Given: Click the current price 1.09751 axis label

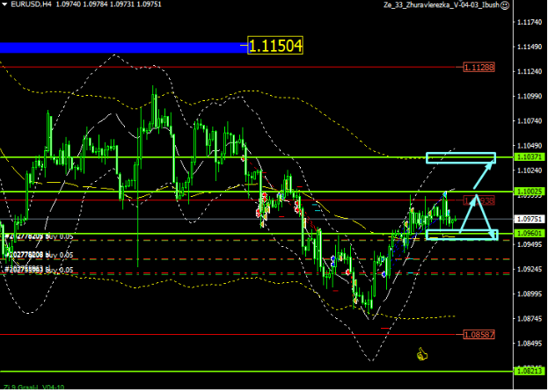Looking at the screenshot, I should click(530, 218).
